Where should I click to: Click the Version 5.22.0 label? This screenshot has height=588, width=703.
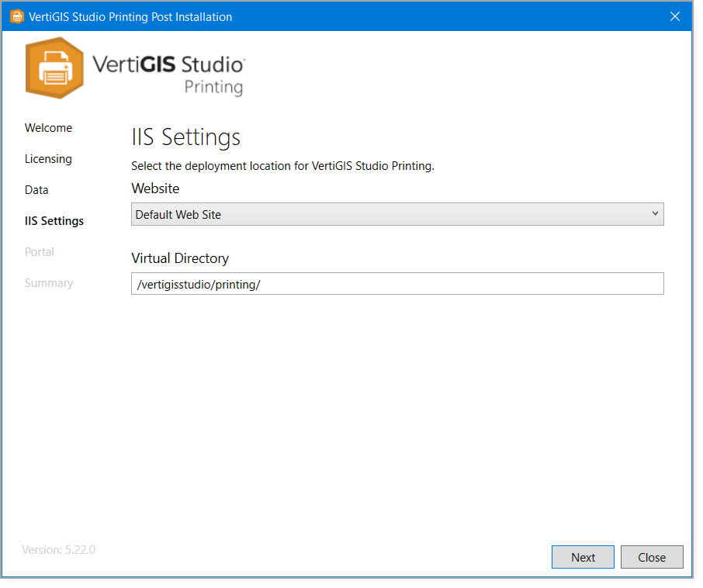58,550
